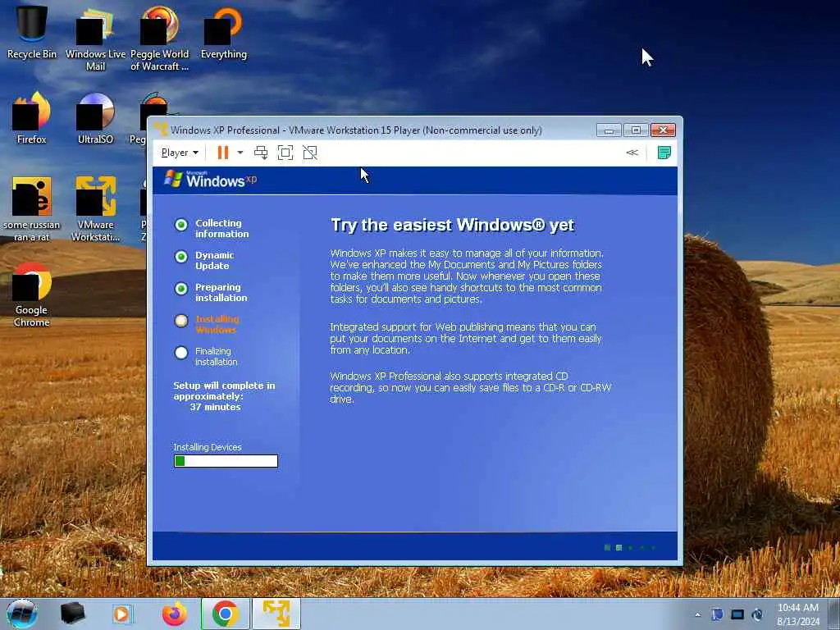Image resolution: width=840 pixels, height=630 pixels.
Task: Minimize the VMware Player window
Action: coord(609,130)
